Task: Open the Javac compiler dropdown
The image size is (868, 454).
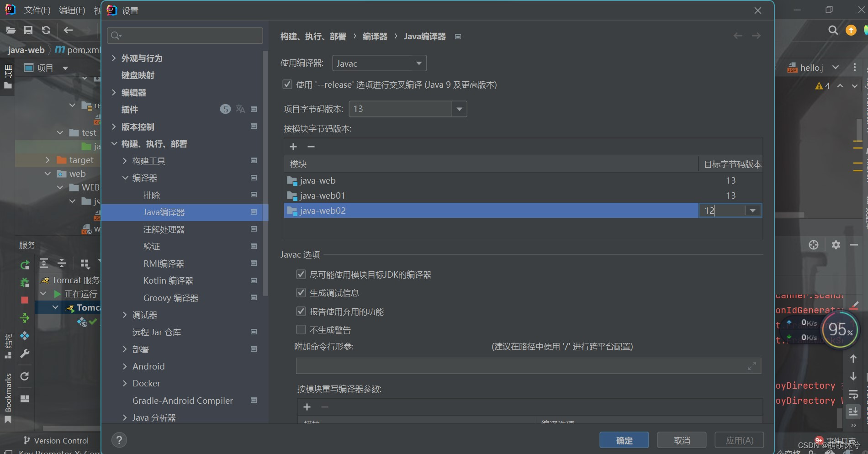Action: tap(418, 63)
